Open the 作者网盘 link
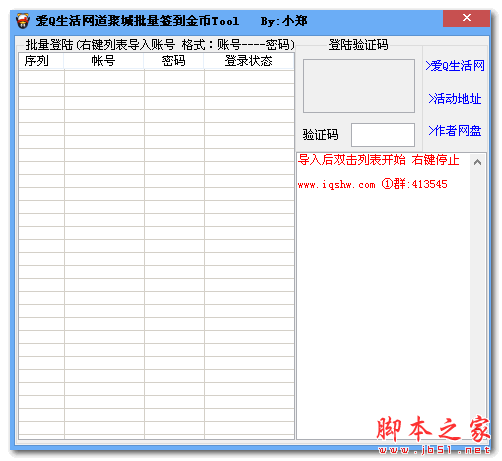 point(455,130)
